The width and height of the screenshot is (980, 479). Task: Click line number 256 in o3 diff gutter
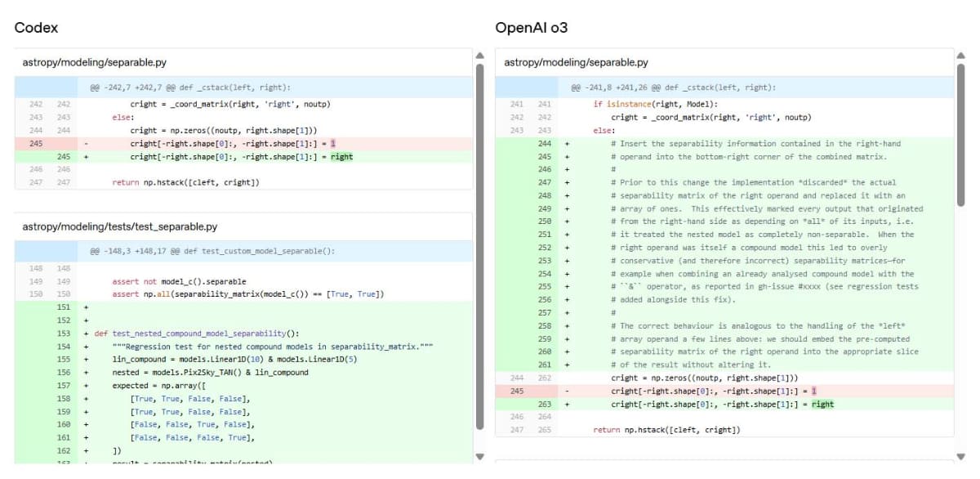[x=545, y=300]
